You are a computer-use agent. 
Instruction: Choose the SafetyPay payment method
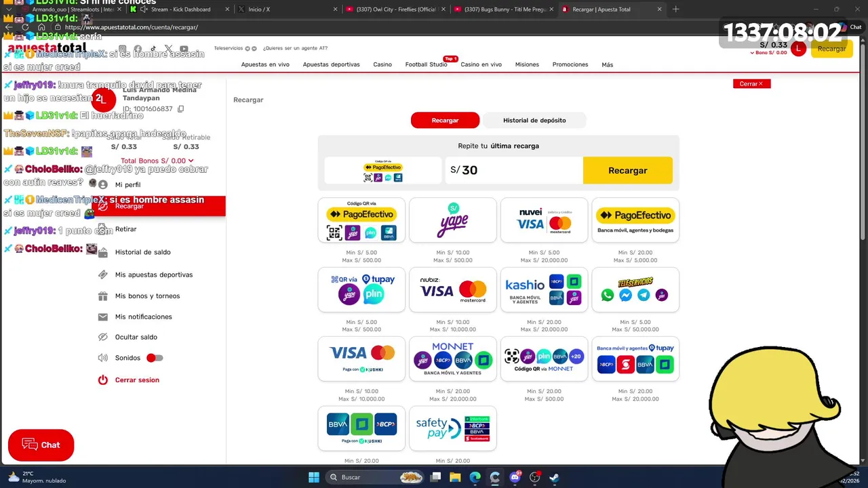(453, 429)
